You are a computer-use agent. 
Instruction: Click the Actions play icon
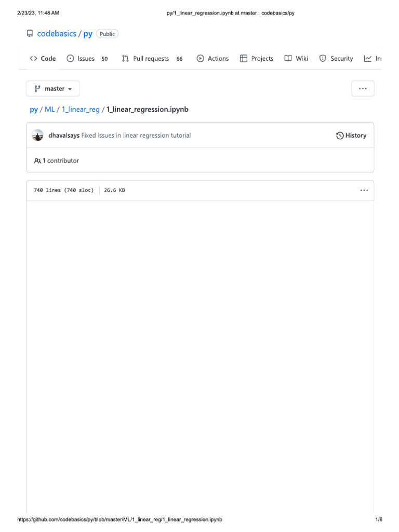201,59
